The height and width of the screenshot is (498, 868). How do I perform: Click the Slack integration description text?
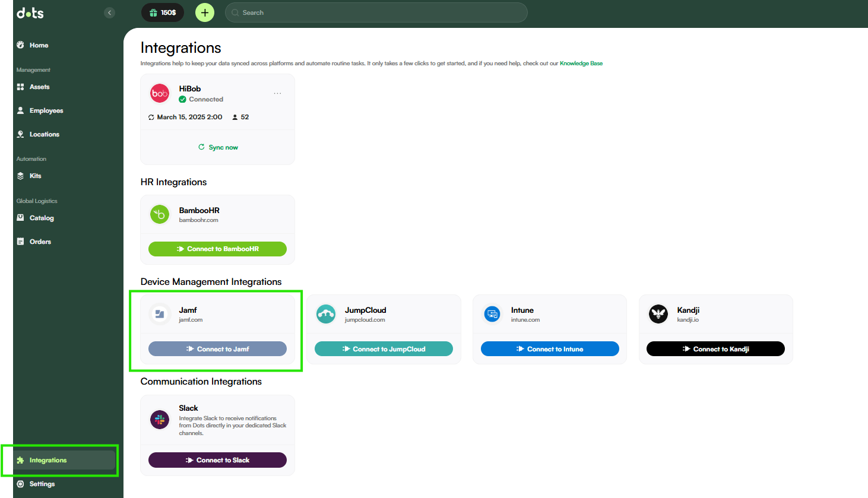[233, 426]
